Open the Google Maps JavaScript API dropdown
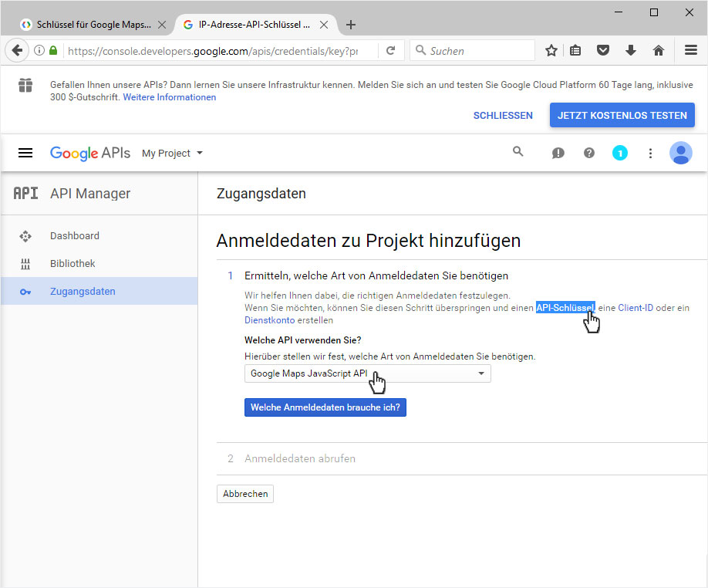 pos(368,373)
